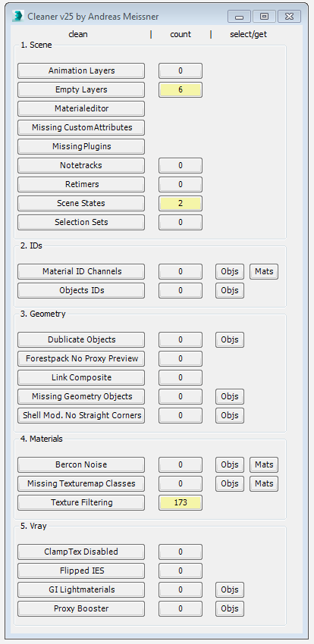Fix Shell Mod. No Straight Corners

coord(81,415)
